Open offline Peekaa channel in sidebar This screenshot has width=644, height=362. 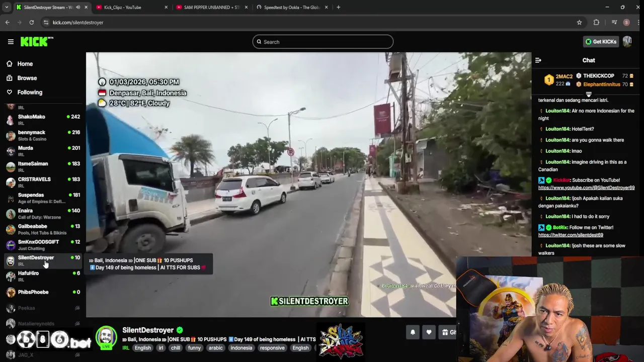[43, 308]
